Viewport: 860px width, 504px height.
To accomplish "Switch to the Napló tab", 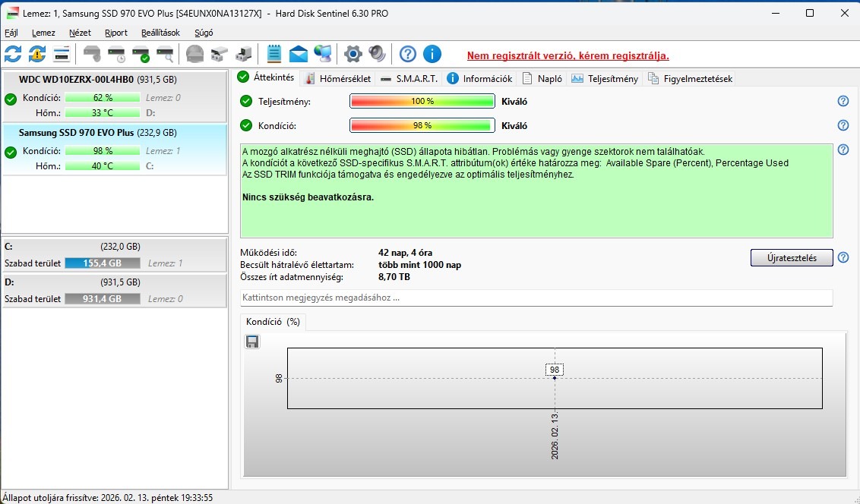I will pyautogui.click(x=542, y=79).
